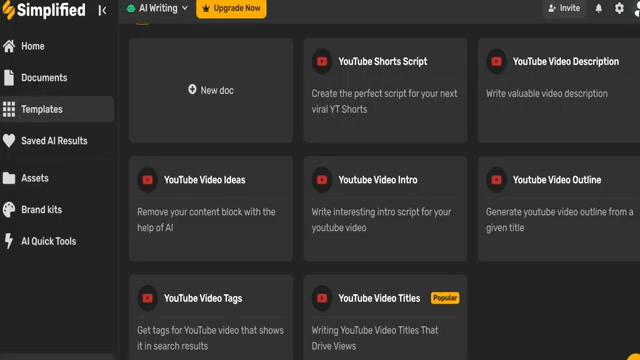Click 'Write valuable video description' text
This screenshot has height=360, width=640.
click(547, 93)
